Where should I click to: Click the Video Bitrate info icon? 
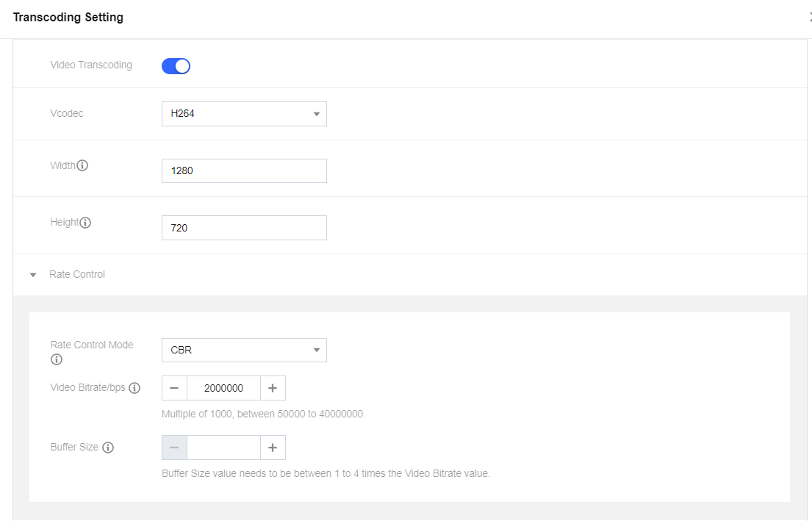(134, 388)
